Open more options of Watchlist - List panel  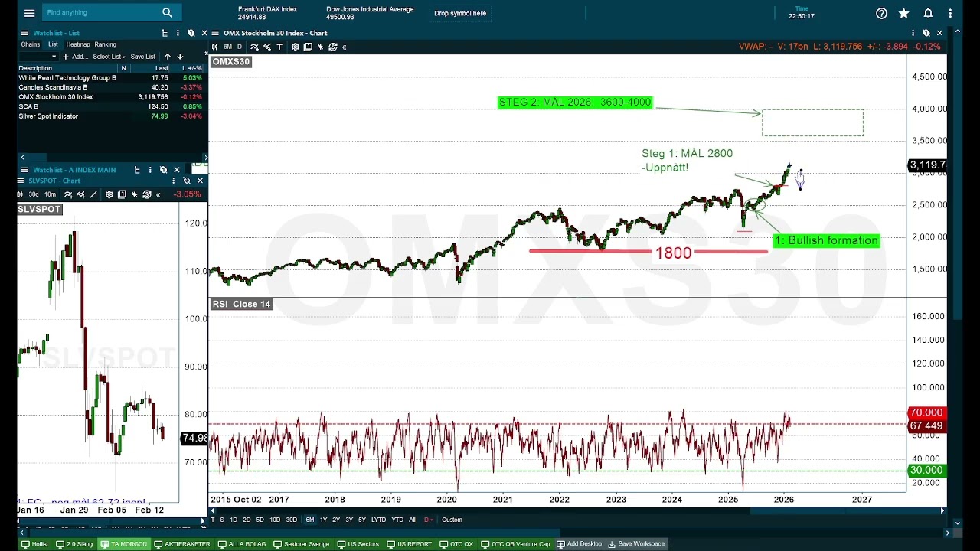pos(178,33)
